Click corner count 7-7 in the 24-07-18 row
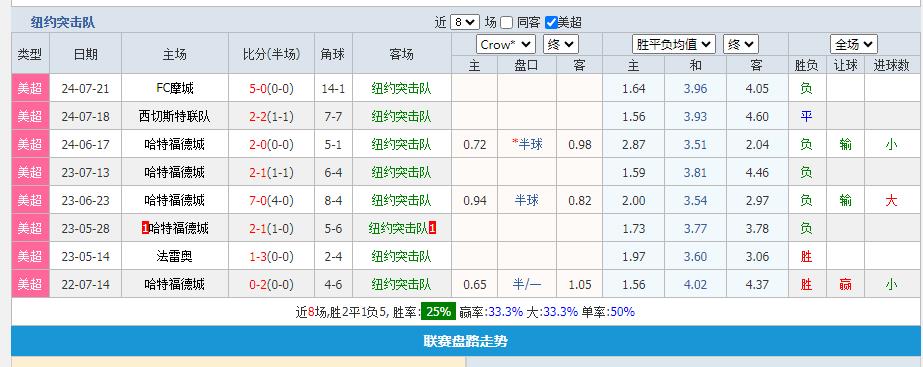 333,117
